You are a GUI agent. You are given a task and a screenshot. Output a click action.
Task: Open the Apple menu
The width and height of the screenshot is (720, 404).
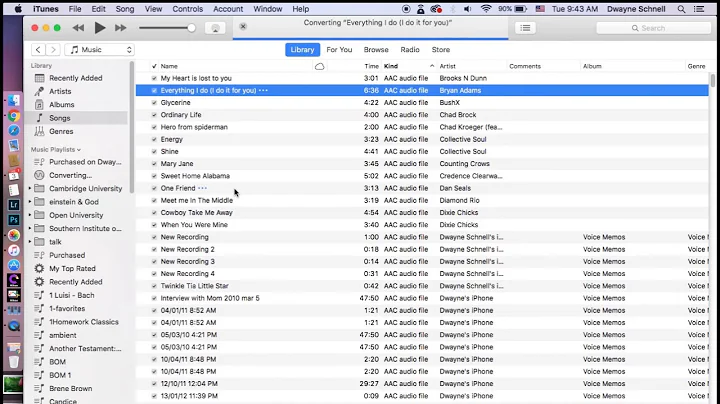point(17,9)
